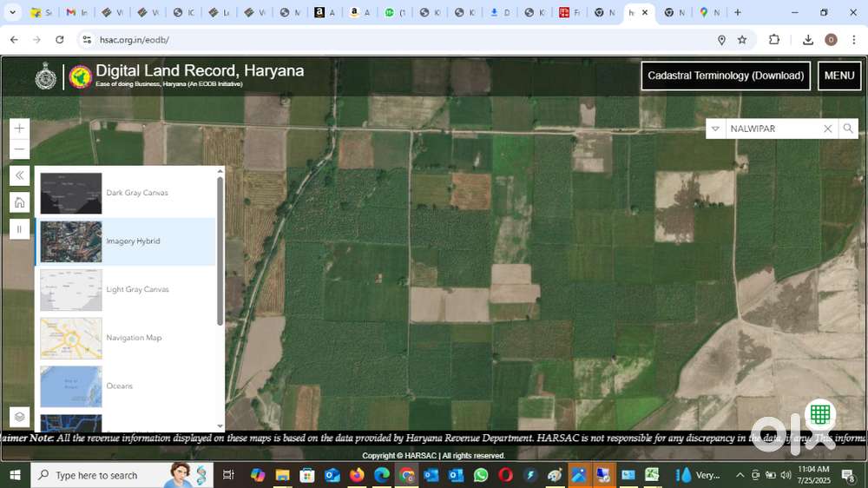Open the layers stack icon
The width and height of the screenshot is (868, 488).
(19, 417)
